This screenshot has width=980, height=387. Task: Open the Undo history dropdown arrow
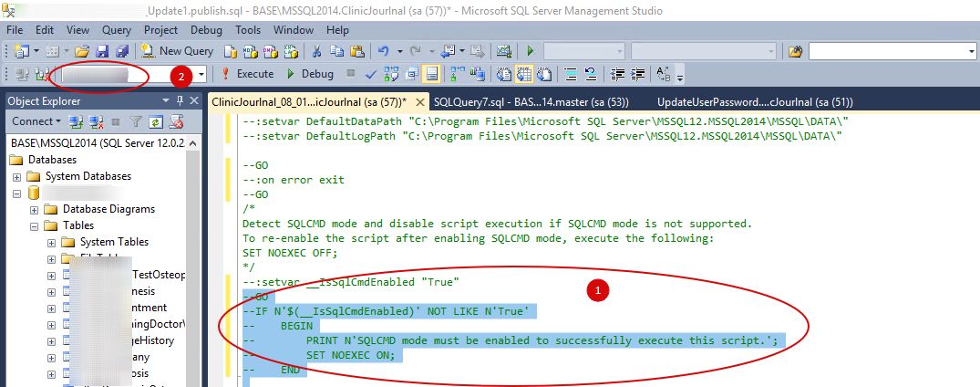pyautogui.click(x=399, y=51)
